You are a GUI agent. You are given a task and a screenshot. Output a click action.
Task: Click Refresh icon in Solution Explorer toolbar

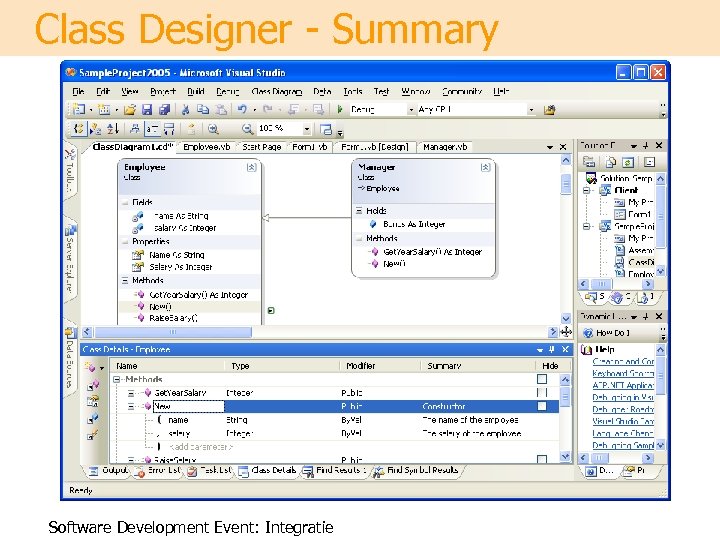click(x=628, y=163)
